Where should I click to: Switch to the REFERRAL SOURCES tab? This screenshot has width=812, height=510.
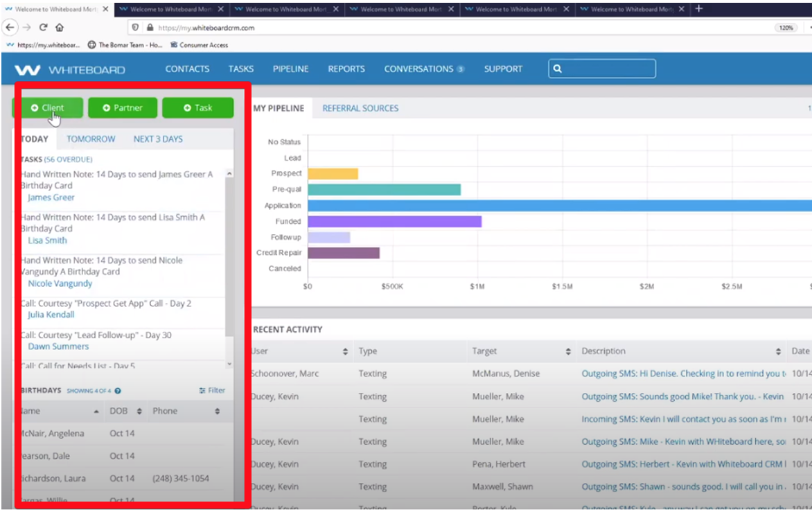pos(360,108)
